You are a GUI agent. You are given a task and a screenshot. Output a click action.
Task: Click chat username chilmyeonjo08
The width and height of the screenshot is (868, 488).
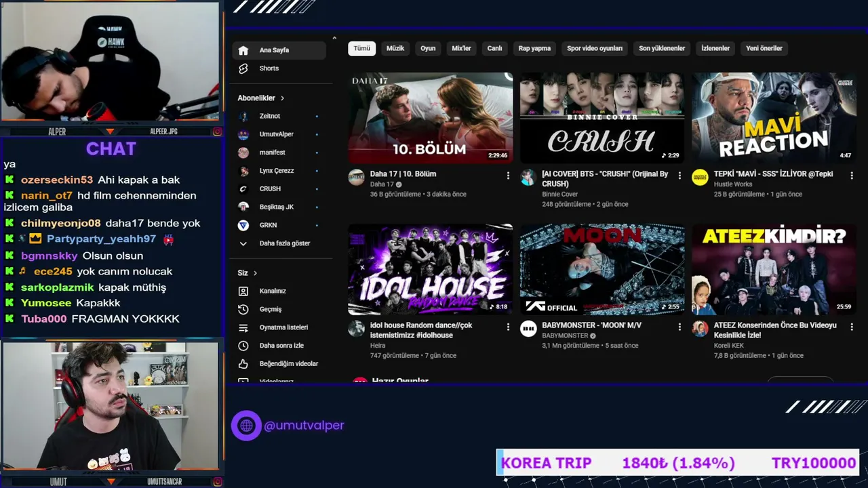pyautogui.click(x=61, y=224)
